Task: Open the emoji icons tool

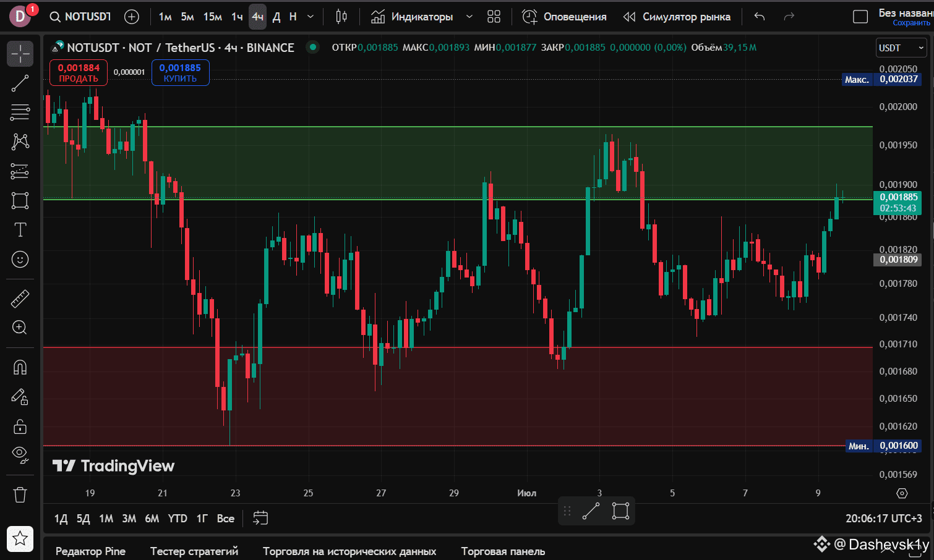Action: (x=20, y=260)
